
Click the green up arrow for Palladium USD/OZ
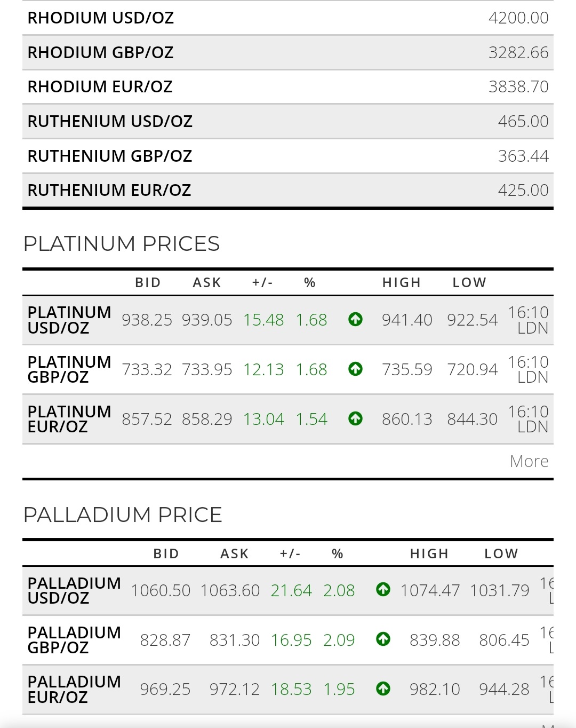click(383, 590)
